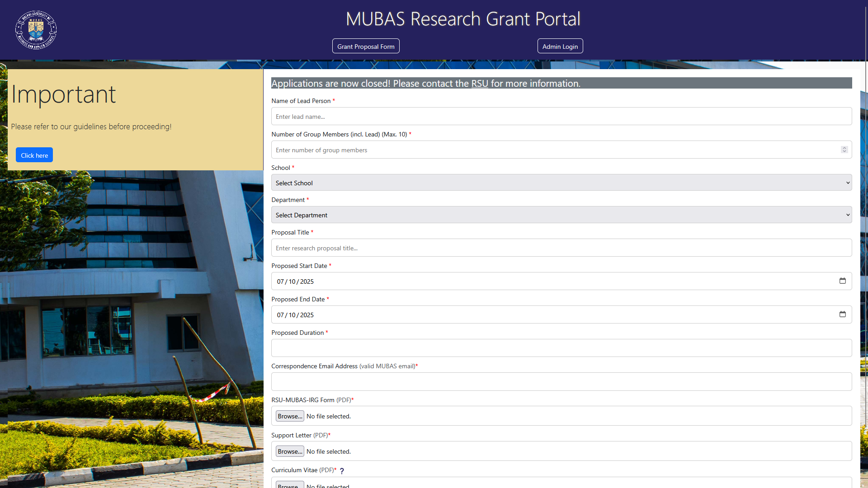The image size is (868, 488).
Task: Click the MUBAS university crest logo
Action: (x=36, y=30)
